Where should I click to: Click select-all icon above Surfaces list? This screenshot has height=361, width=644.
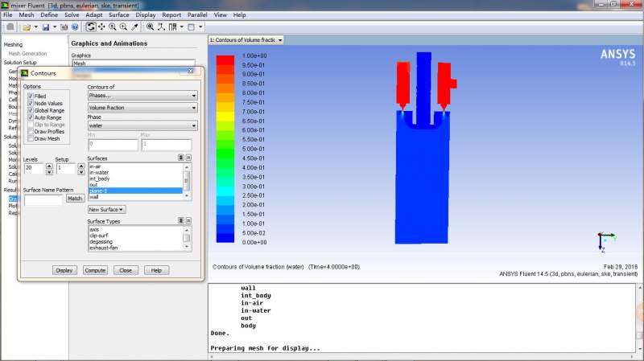180,158
